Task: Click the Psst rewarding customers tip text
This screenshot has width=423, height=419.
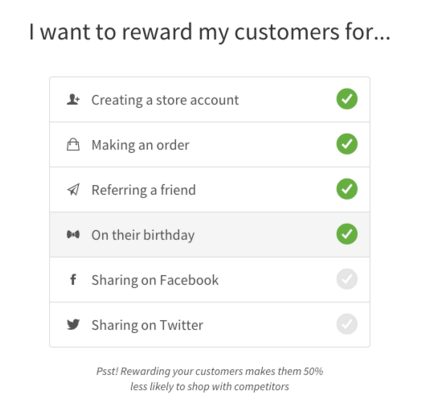Action: 210,379
